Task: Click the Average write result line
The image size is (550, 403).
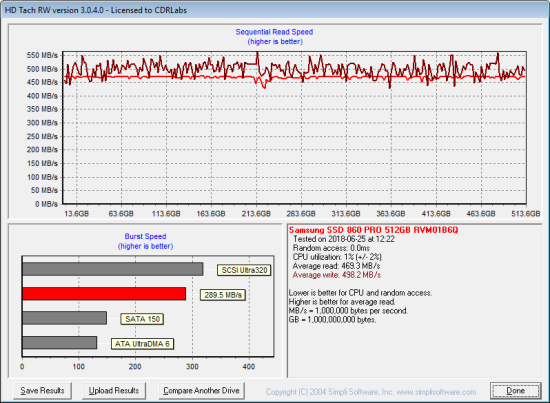Action: pyautogui.click(x=337, y=275)
